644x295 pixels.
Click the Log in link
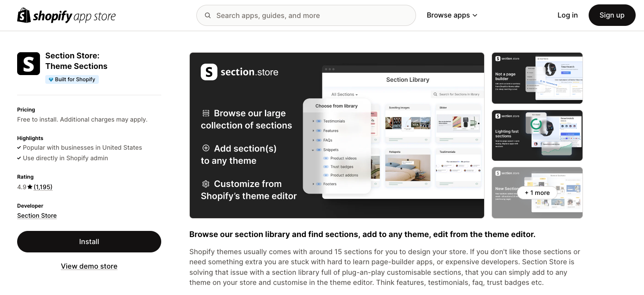coord(568,15)
